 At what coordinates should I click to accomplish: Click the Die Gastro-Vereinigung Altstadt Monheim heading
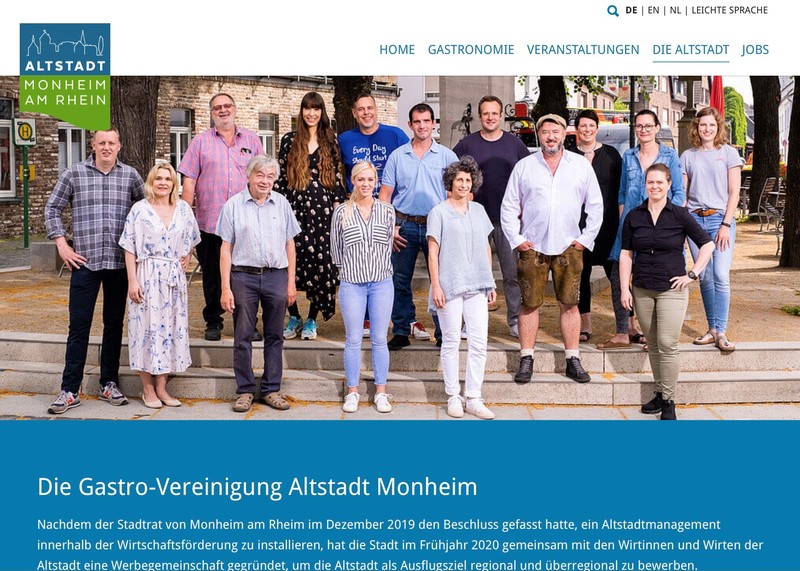coord(257,487)
